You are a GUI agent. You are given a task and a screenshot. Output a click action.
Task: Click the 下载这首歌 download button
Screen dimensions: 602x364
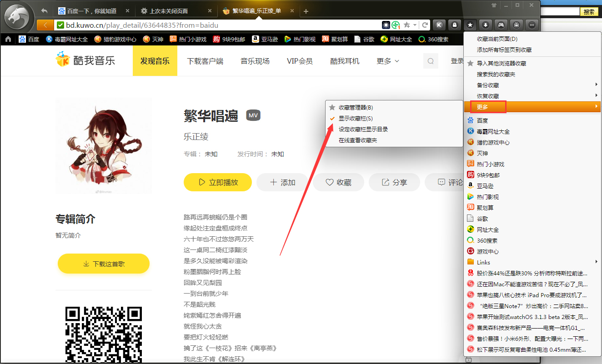103,264
